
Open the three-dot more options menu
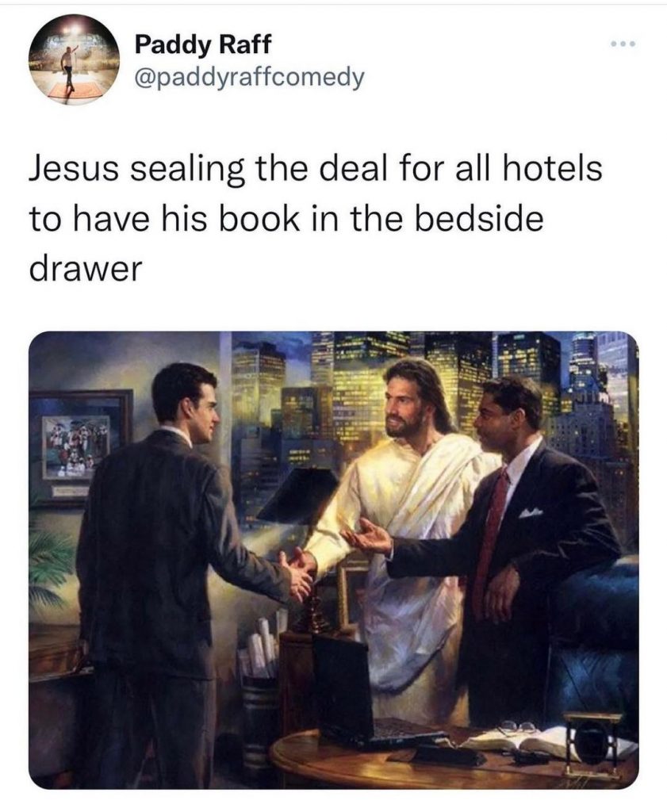click(622, 44)
